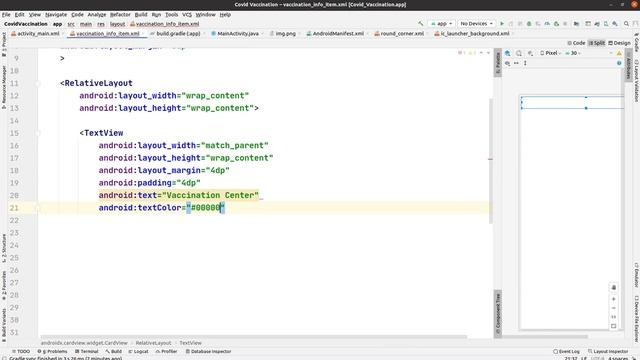Click layout folder in breadcrumb path
The width and height of the screenshot is (640, 360).
click(117, 24)
